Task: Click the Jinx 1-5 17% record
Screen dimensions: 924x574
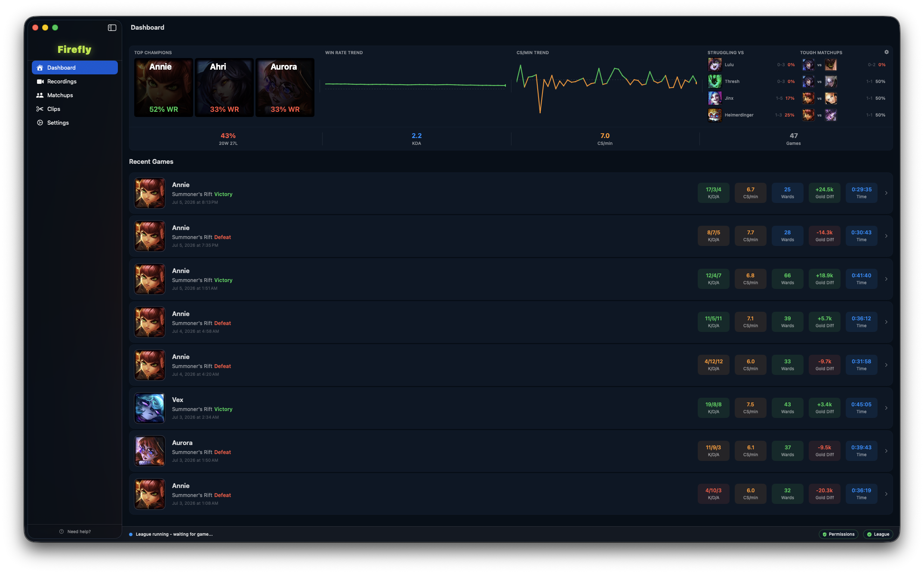Action: pos(785,98)
